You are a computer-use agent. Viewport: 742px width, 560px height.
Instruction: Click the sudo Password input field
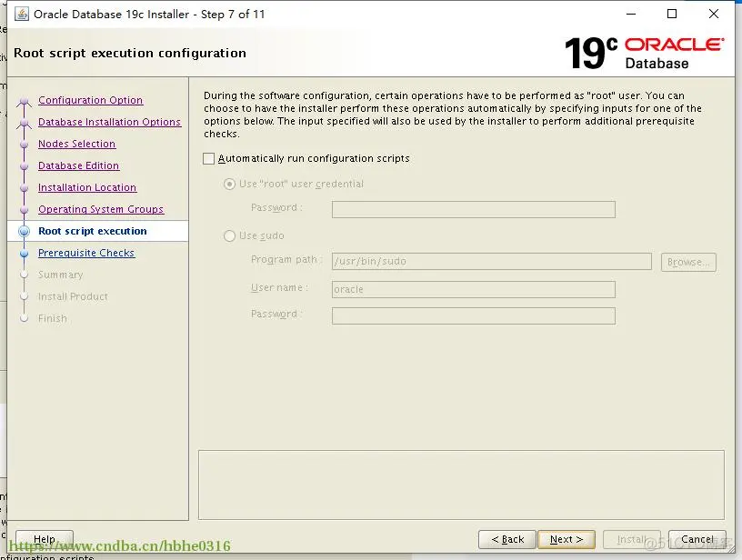click(x=474, y=316)
